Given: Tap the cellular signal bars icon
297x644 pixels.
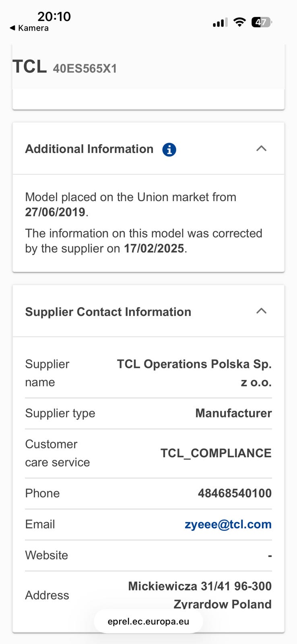Looking at the screenshot, I should (220, 23).
